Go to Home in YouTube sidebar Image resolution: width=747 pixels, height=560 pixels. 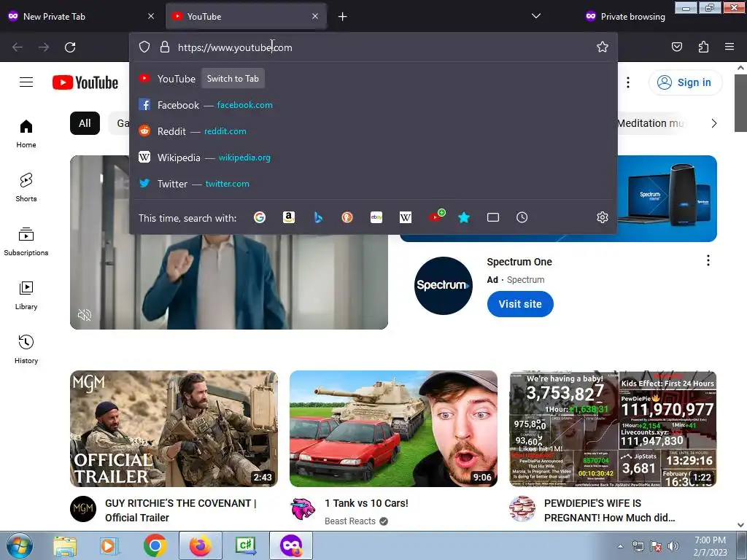pos(26,134)
